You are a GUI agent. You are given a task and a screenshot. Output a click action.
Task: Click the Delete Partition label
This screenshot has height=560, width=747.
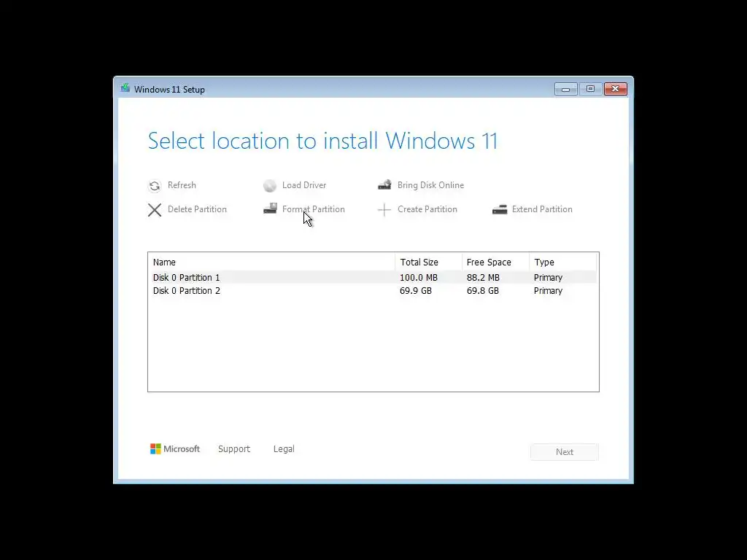[x=197, y=209]
